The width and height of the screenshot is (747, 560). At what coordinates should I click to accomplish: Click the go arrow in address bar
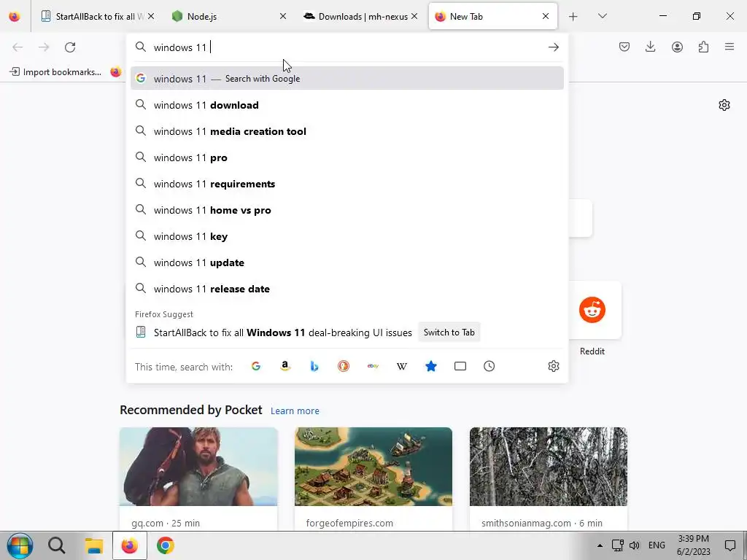[x=553, y=47]
